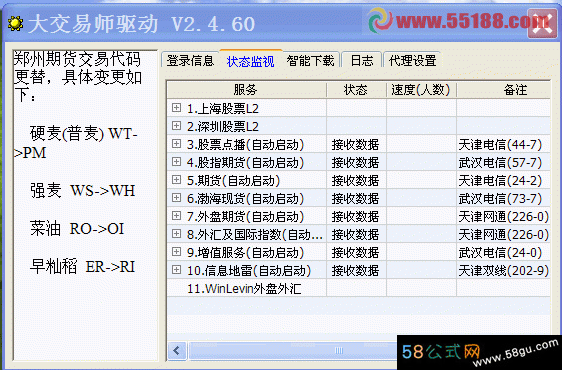
Task: Expand the 1.上海股票L2 service node
Action: click(x=176, y=108)
